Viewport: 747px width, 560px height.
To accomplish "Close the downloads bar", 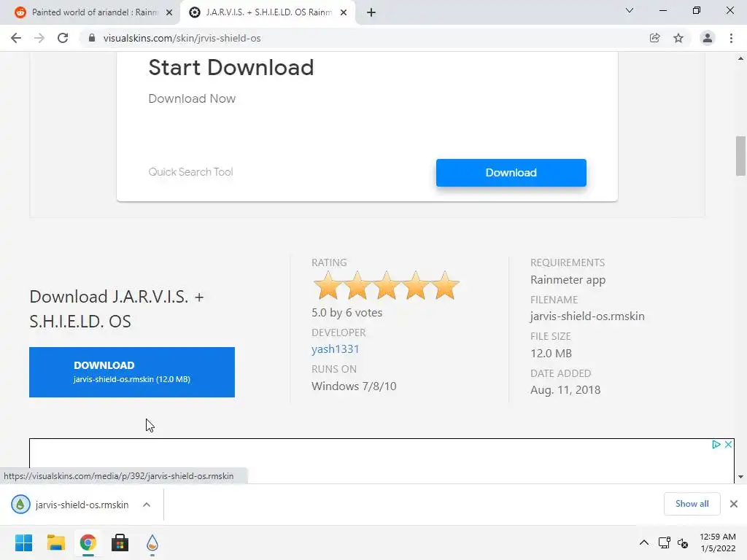I will [x=734, y=504].
